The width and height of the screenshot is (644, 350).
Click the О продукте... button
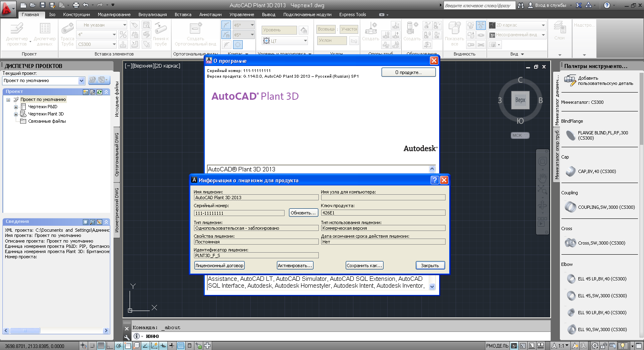pyautogui.click(x=409, y=72)
